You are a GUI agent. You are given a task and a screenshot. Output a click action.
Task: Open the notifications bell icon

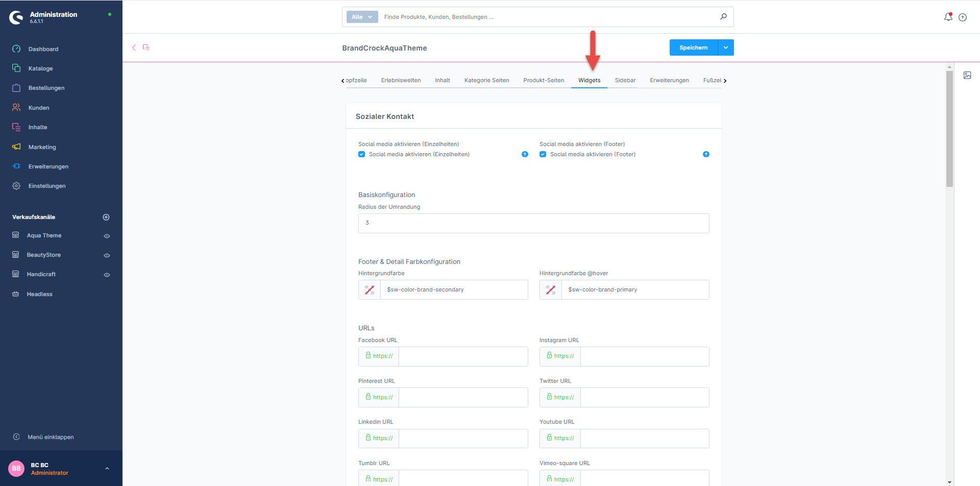click(948, 17)
